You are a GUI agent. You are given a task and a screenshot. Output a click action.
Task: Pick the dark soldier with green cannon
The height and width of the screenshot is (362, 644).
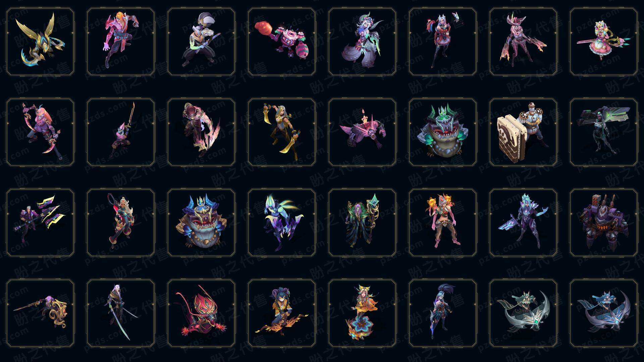coord(604,132)
